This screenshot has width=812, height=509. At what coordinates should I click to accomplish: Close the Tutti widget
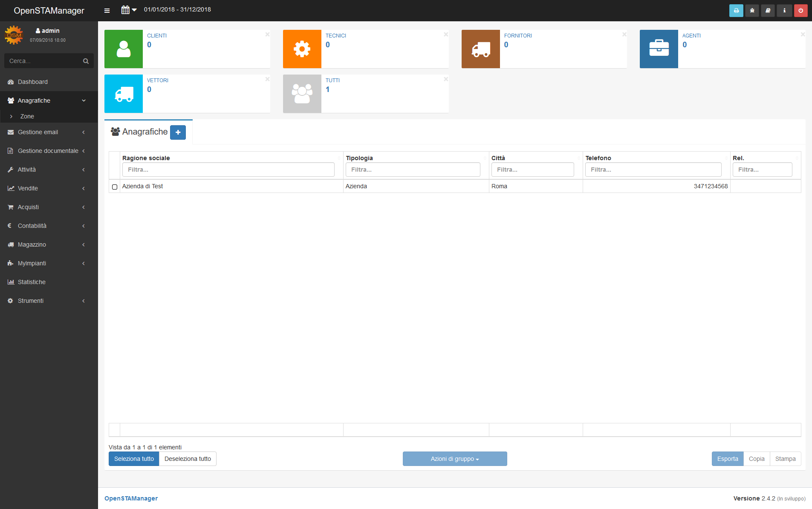click(x=446, y=79)
